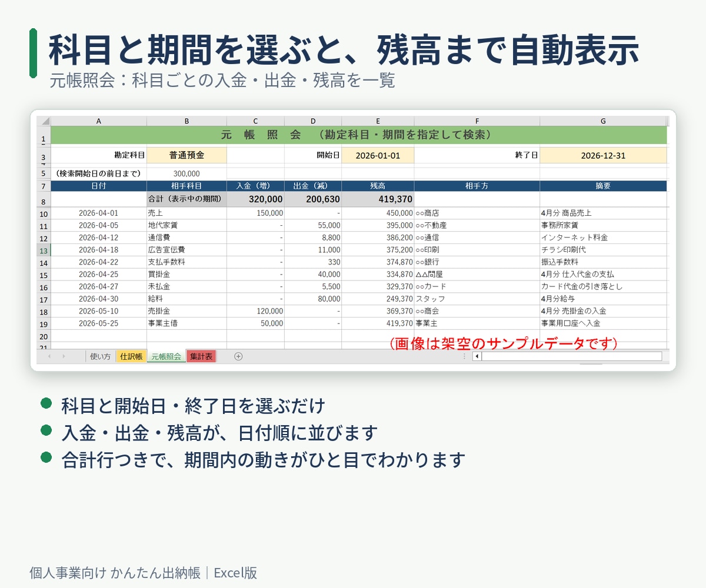The image size is (706, 588).
Task: Click the total balance cell 419,370 in row 8
Action: [378, 199]
